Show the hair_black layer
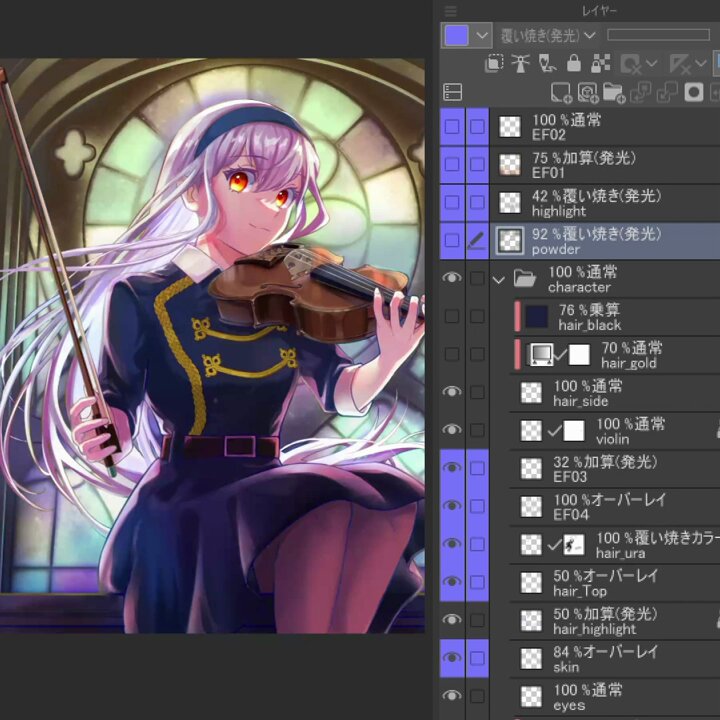The height and width of the screenshot is (720, 720). coord(452,316)
